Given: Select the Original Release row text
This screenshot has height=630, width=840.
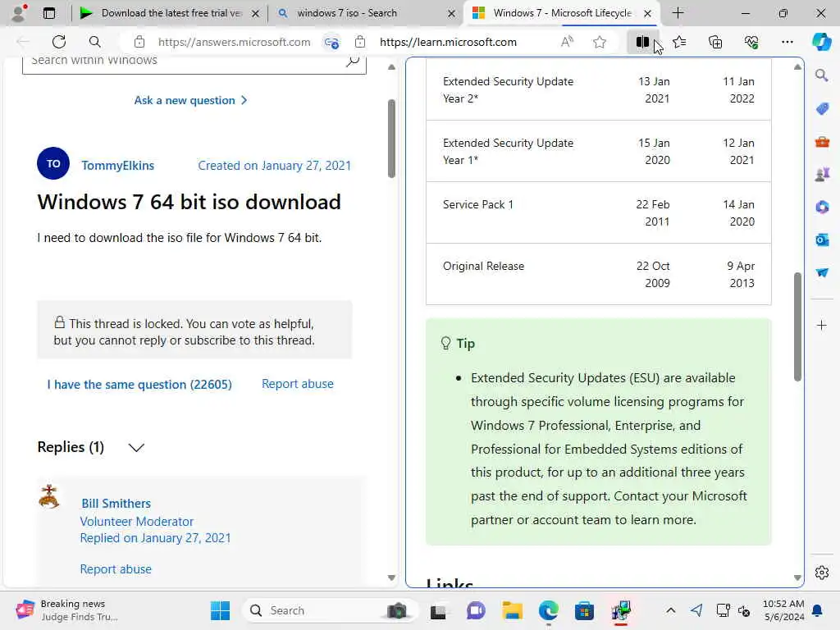Looking at the screenshot, I should pyautogui.click(x=483, y=267).
